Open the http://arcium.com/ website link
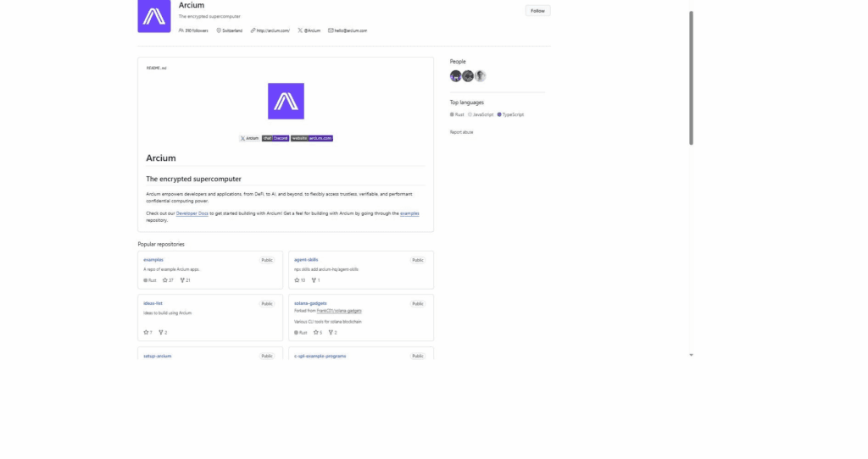The width and height of the screenshot is (868, 459). click(270, 30)
